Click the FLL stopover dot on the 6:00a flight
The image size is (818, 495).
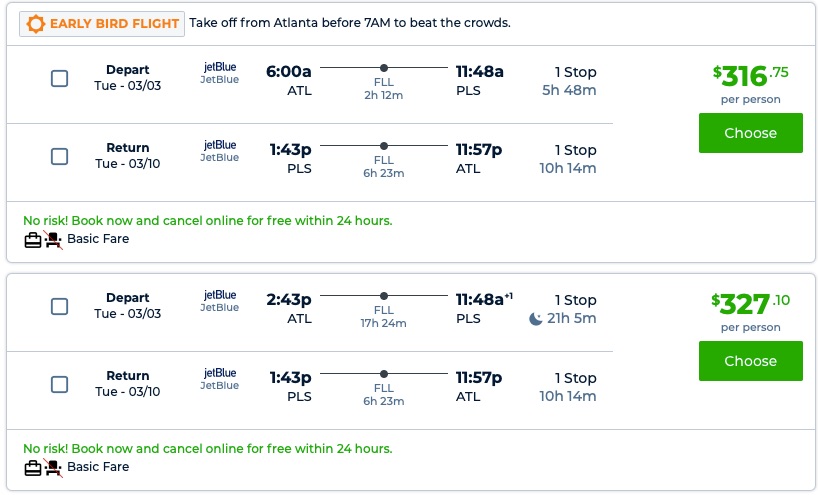point(384,68)
